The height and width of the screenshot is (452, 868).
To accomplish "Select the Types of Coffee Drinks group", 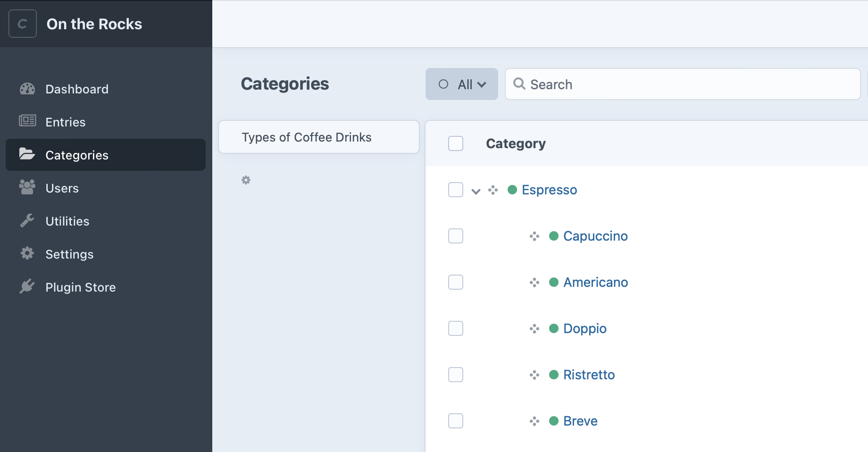I will pos(318,137).
